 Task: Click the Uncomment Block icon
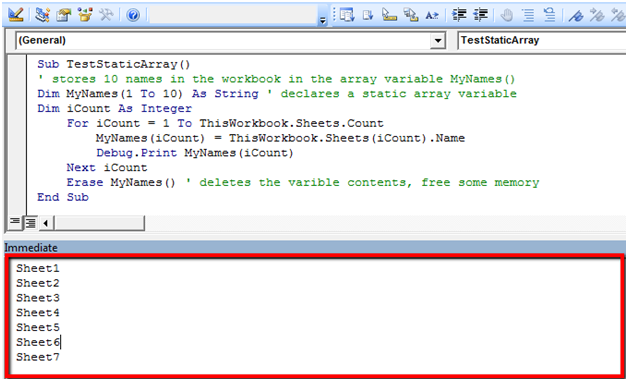[x=550, y=15]
